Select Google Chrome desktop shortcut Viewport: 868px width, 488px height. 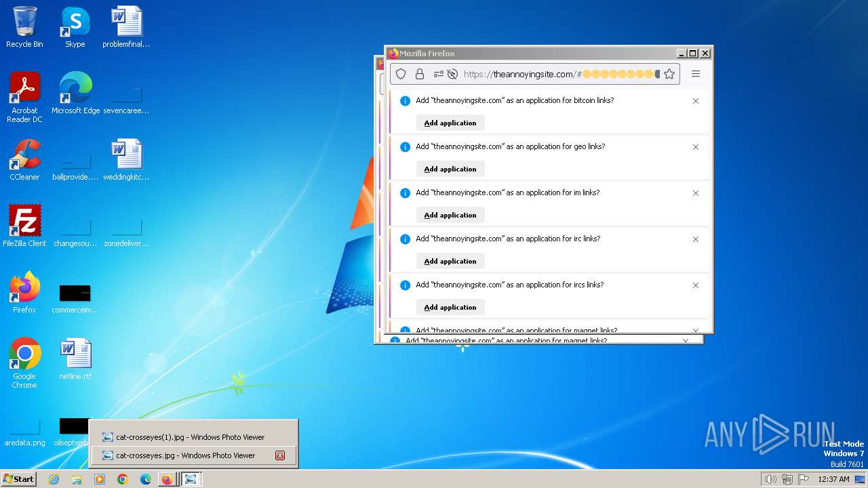pyautogui.click(x=24, y=363)
